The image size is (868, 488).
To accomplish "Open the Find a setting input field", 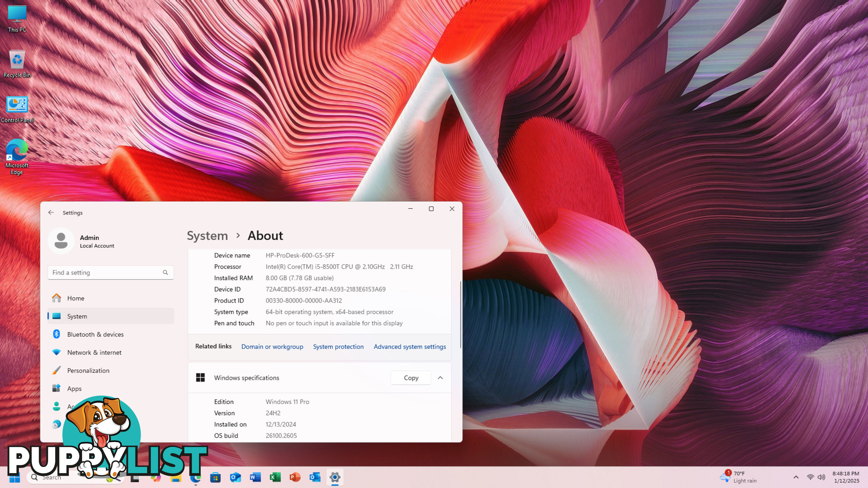I will [x=110, y=272].
